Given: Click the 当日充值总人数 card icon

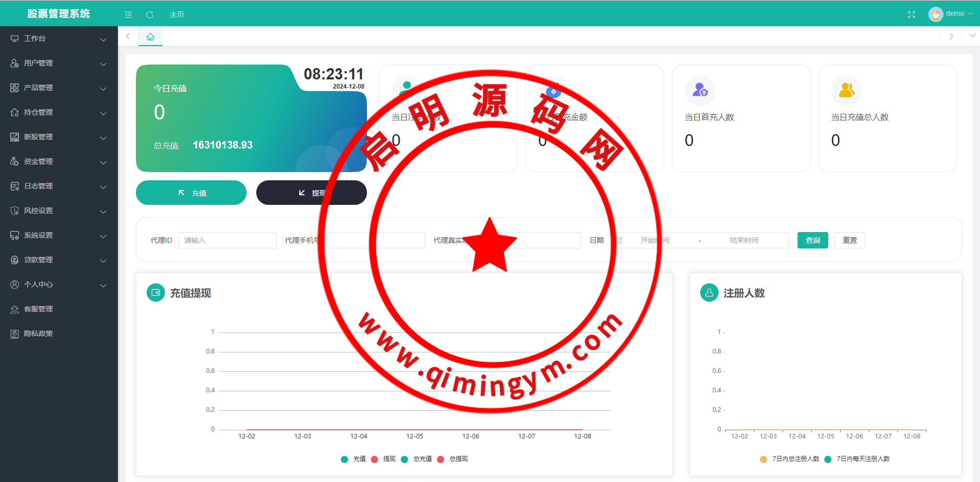Looking at the screenshot, I should click(846, 90).
